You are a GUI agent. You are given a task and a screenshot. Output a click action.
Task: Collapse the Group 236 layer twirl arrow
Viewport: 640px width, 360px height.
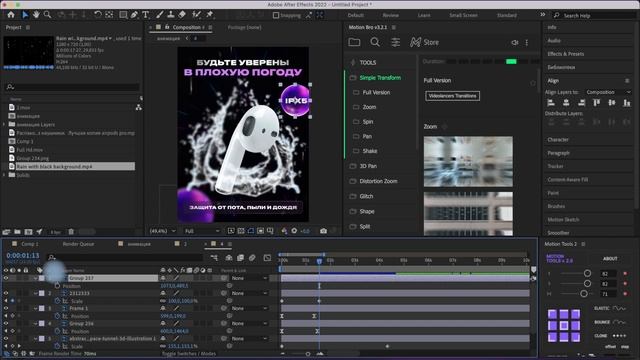click(x=36, y=323)
